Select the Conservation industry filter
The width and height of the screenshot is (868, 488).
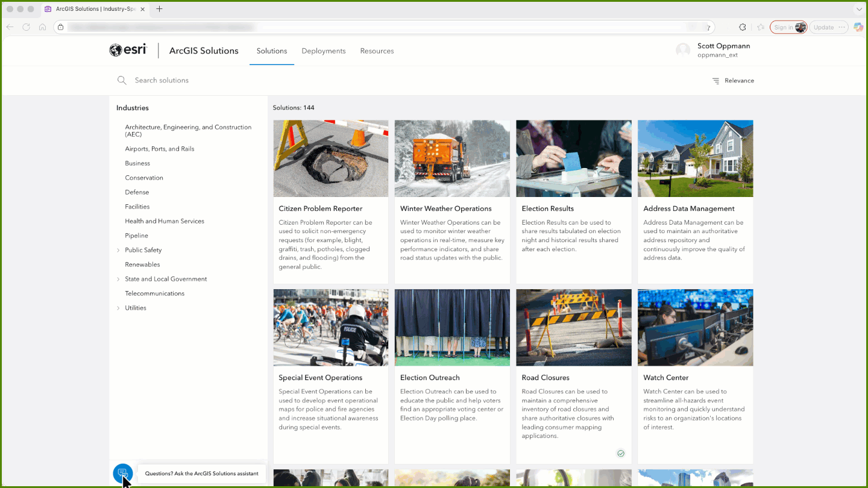[144, 178]
